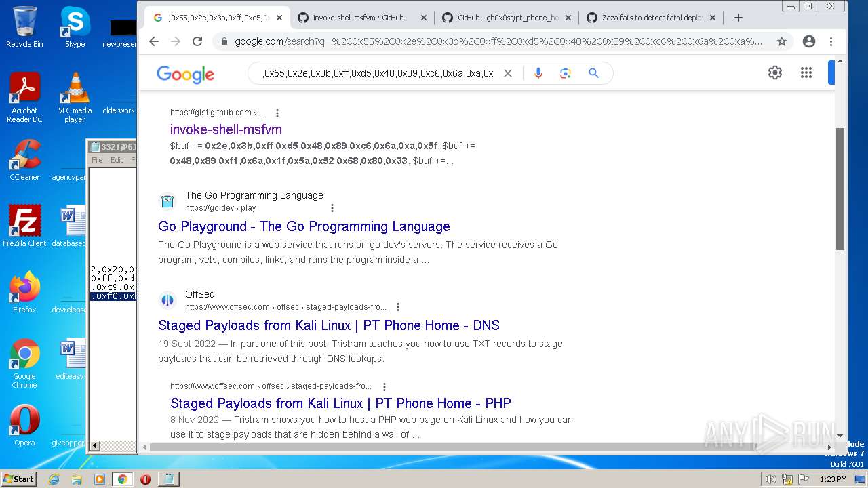This screenshot has height=488, width=868.
Task: Launch FileZilla Client shortcut
Action: [x=24, y=226]
